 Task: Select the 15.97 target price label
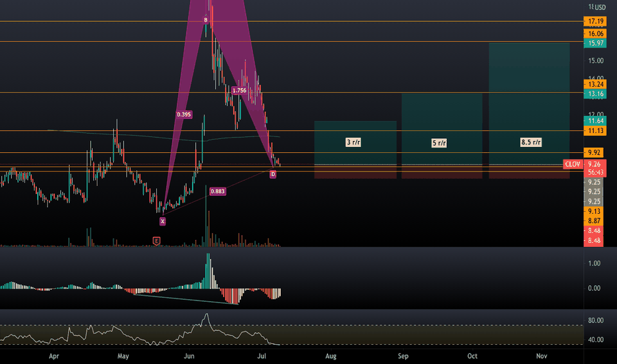595,43
